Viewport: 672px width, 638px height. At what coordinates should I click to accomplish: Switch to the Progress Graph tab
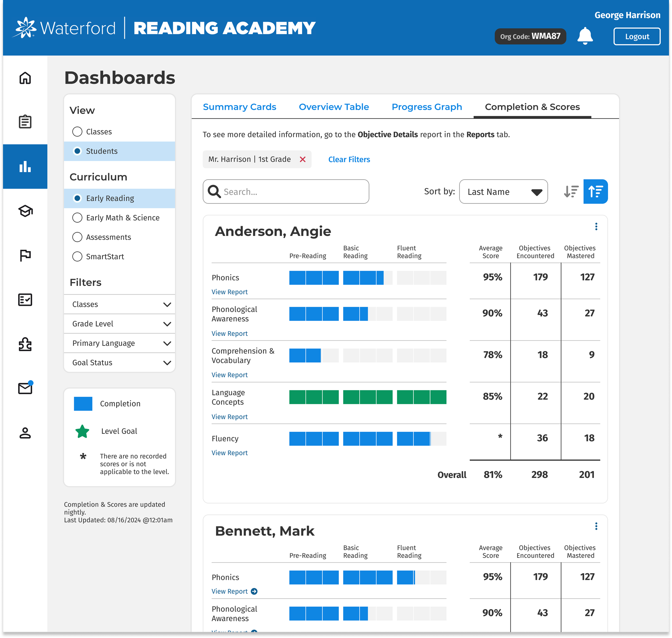click(427, 107)
